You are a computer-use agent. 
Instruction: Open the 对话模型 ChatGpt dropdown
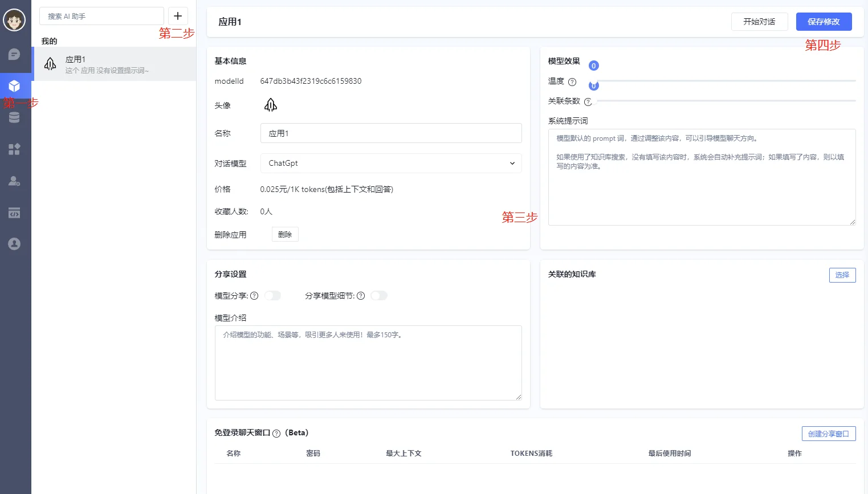[391, 163]
